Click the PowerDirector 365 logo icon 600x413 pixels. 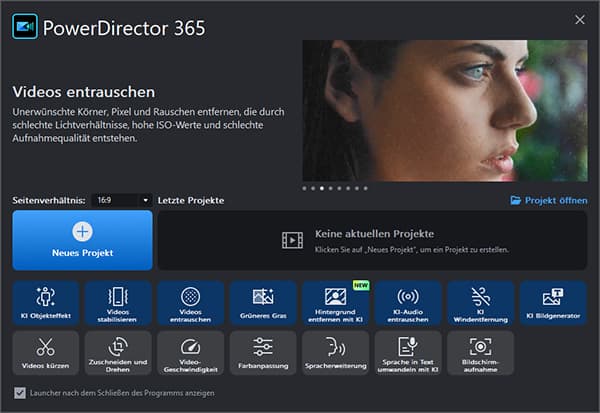(x=25, y=26)
